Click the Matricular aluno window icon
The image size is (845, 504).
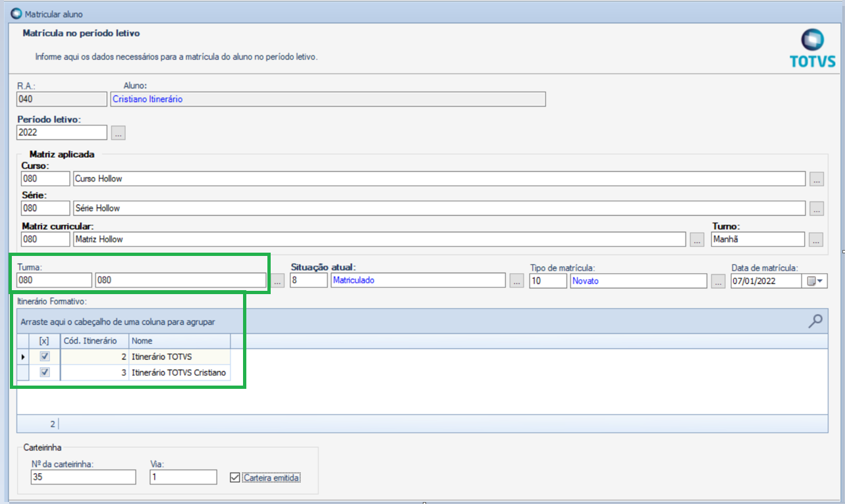point(16,13)
